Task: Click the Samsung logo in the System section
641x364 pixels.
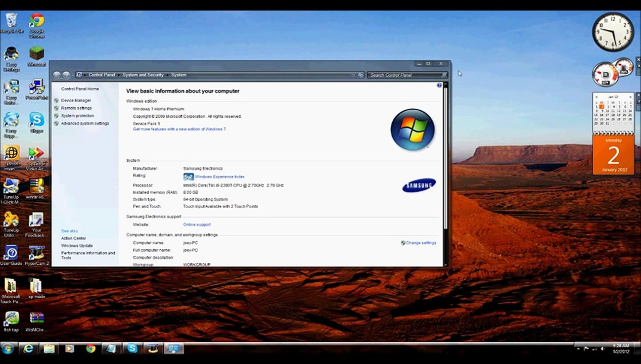Action: [419, 186]
